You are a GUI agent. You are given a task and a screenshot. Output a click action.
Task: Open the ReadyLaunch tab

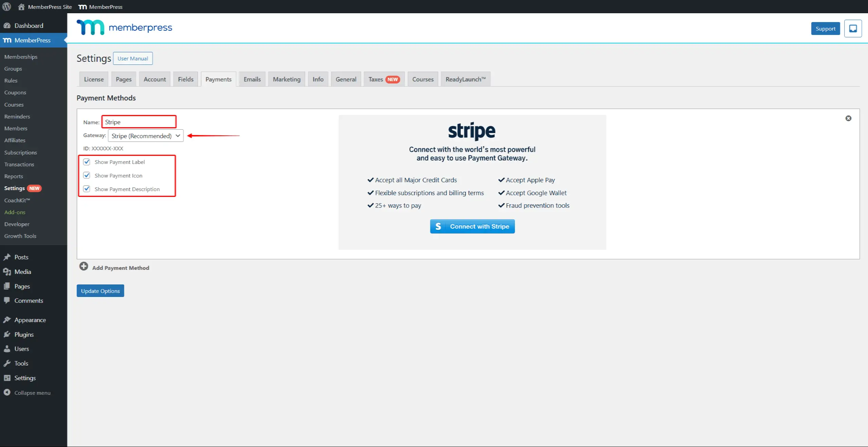(x=466, y=79)
